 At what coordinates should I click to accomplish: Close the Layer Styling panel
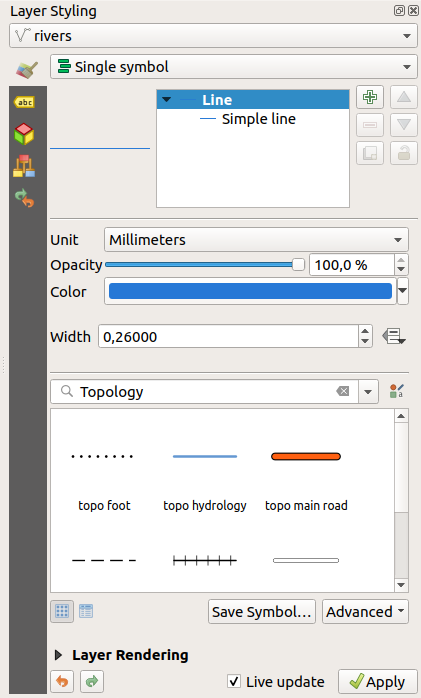pyautogui.click(x=413, y=11)
